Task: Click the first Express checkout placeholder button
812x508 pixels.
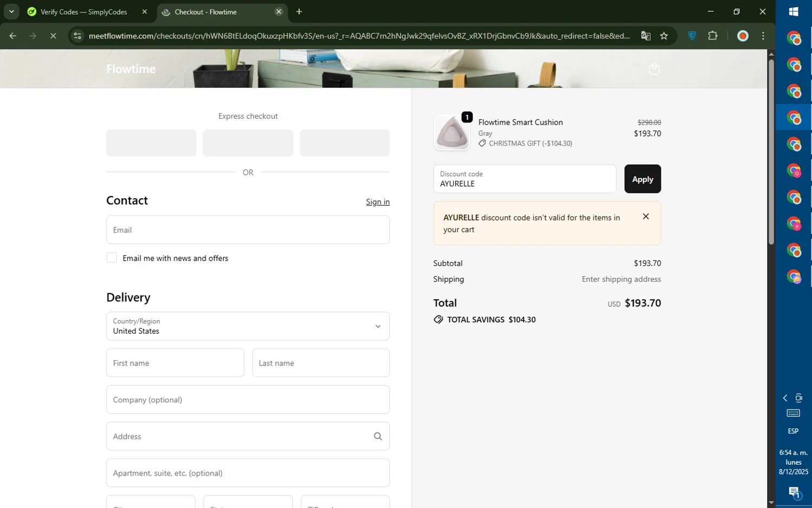Action: (152, 143)
